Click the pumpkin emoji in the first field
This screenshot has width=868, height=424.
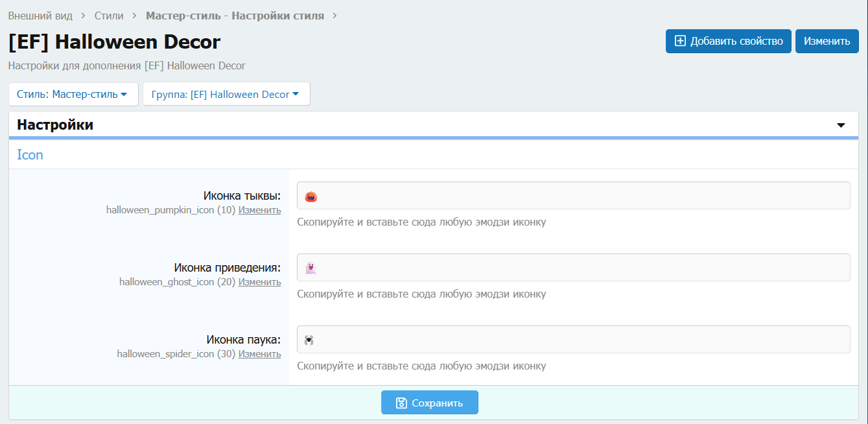click(x=311, y=196)
